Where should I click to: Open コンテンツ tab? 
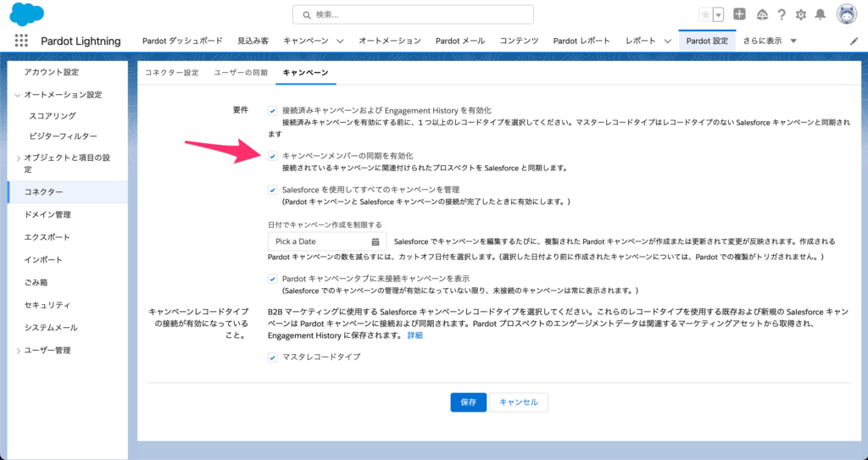pyautogui.click(x=520, y=41)
